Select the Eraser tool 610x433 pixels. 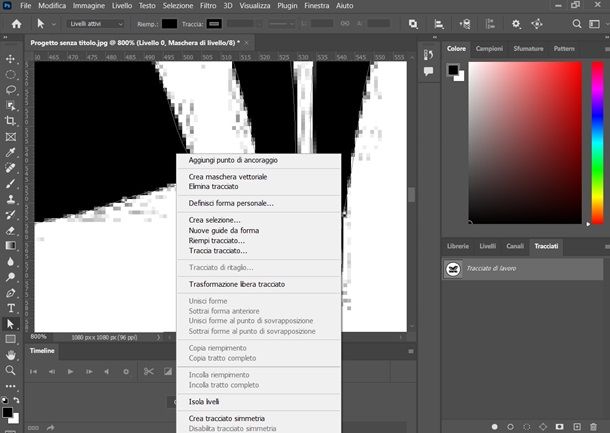[x=11, y=230]
